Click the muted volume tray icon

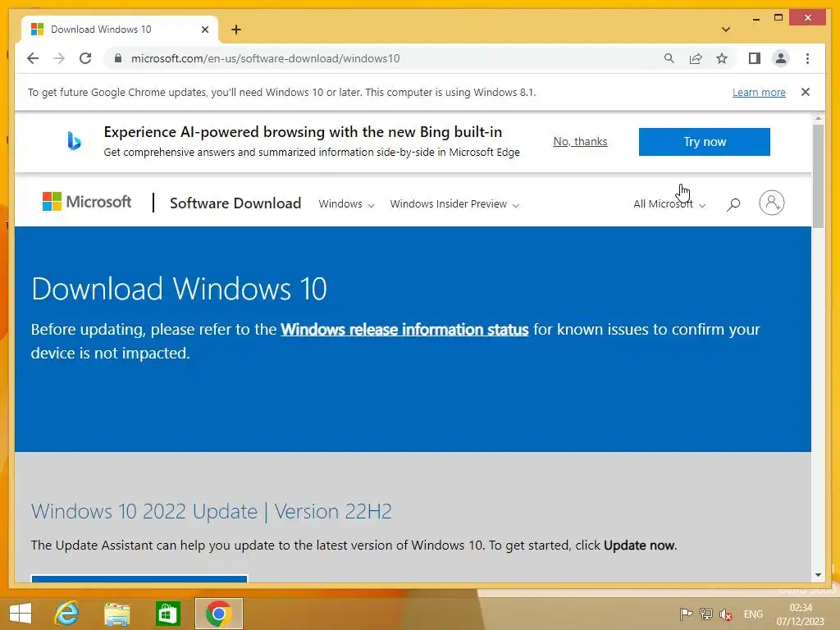point(726,614)
